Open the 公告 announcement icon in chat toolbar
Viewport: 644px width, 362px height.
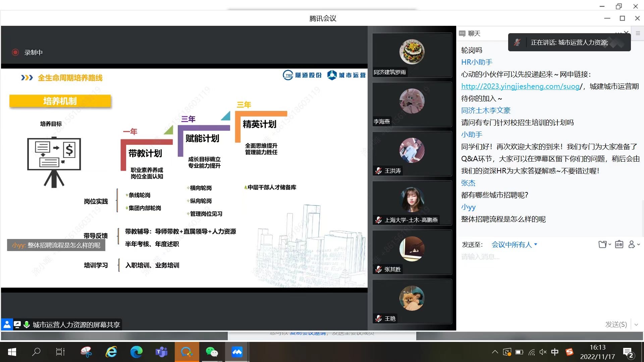click(619, 244)
